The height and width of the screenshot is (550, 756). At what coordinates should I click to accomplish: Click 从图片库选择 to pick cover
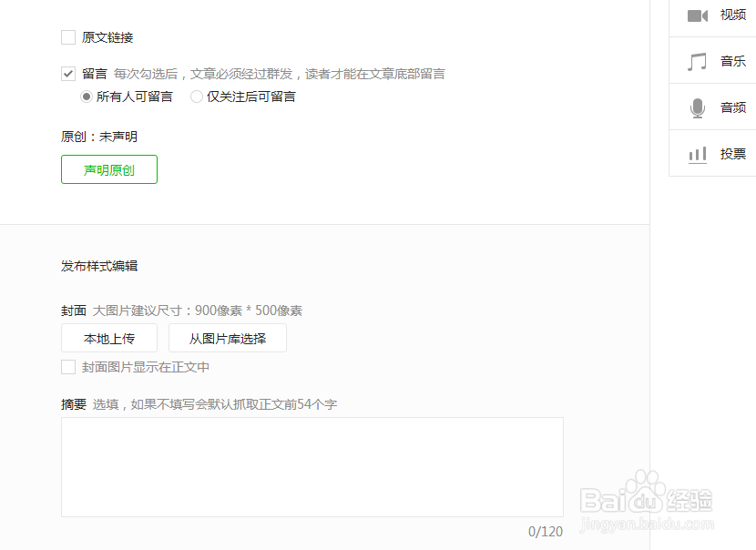[227, 338]
